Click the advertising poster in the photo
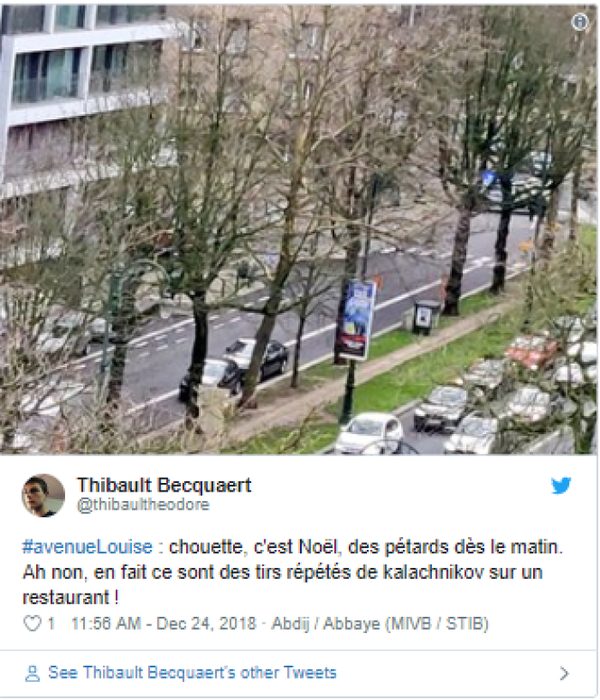The height and width of the screenshot is (700, 600). point(355,320)
